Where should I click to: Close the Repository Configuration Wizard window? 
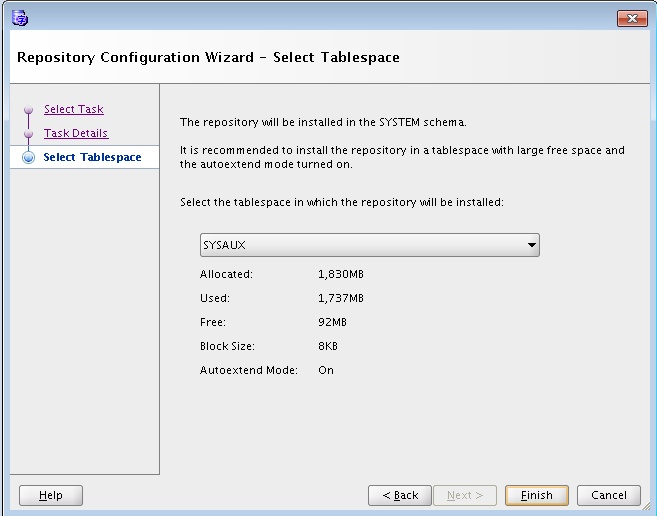632,18
